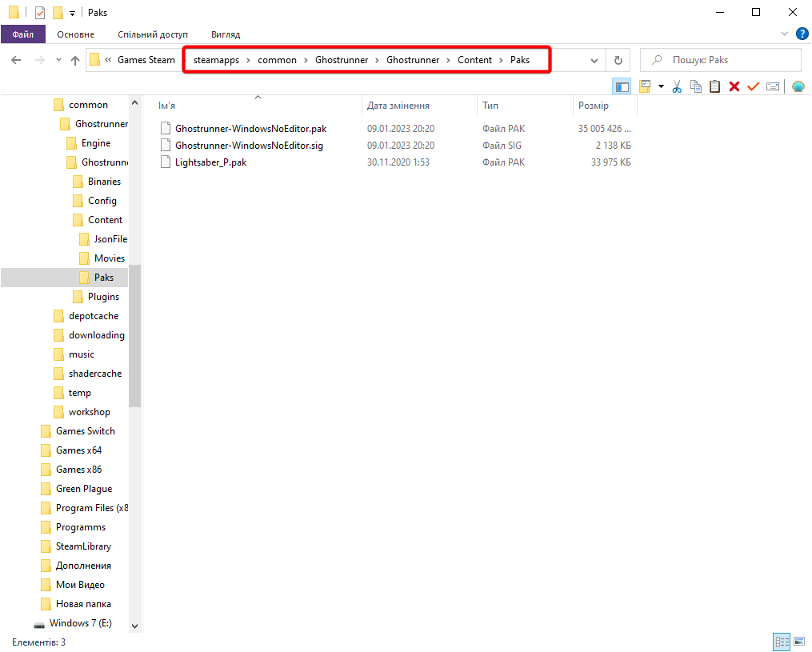Expand or collapse the ribbon chevron
The image size is (812, 652).
click(x=785, y=34)
